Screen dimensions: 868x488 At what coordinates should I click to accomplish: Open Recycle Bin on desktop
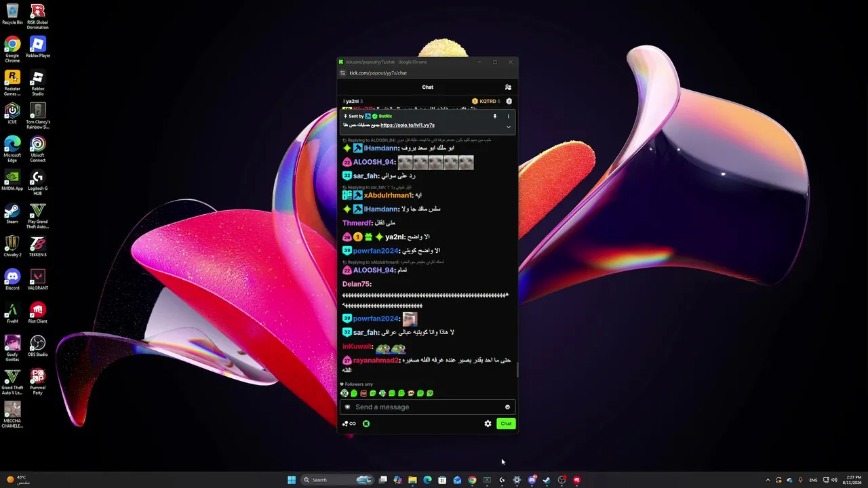[x=12, y=14]
